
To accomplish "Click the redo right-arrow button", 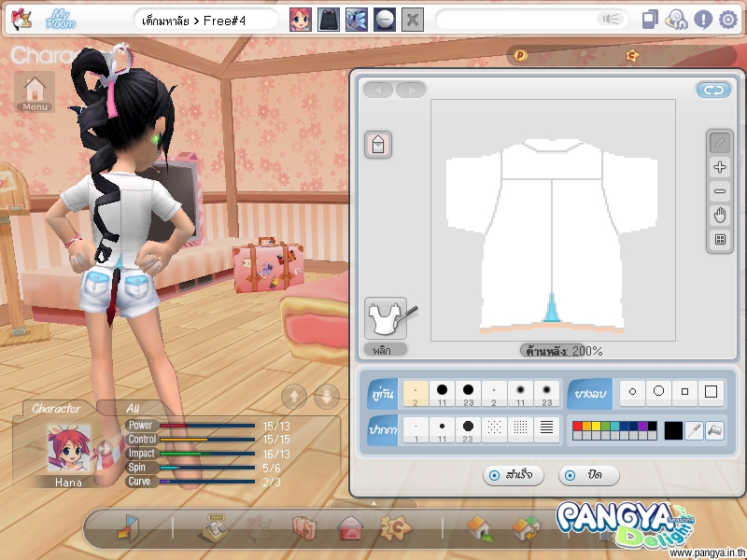I will coord(411,90).
